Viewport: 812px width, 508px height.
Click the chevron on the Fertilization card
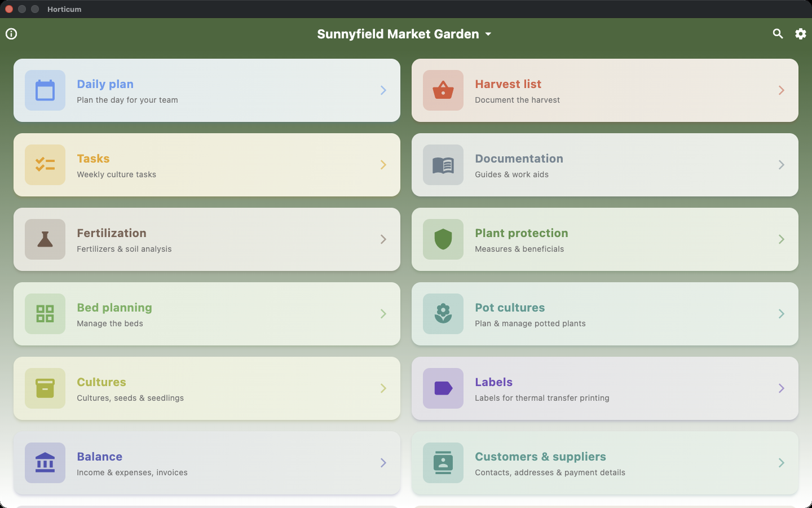click(x=383, y=239)
